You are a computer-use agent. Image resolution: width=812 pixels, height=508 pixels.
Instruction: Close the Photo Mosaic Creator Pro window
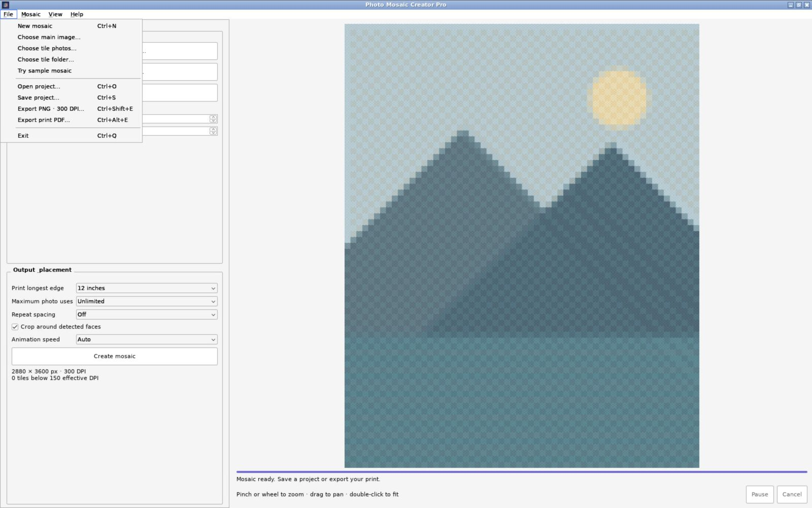806,5
